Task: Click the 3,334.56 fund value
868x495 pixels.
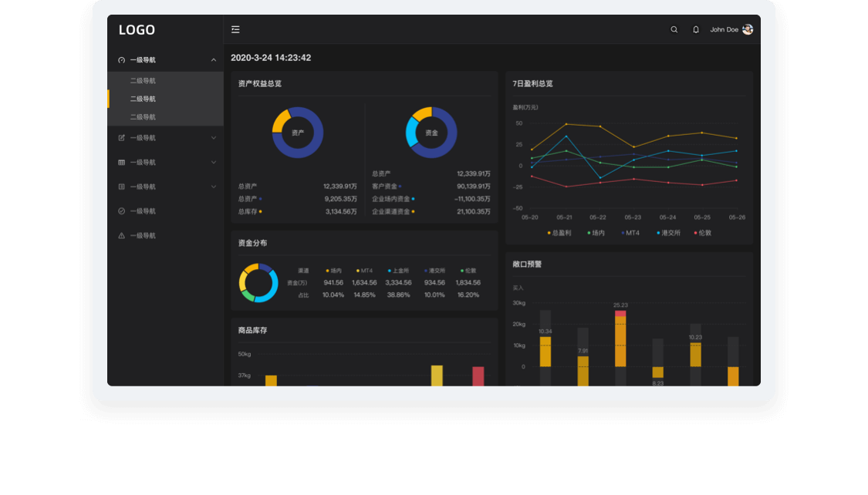Action: [399, 283]
